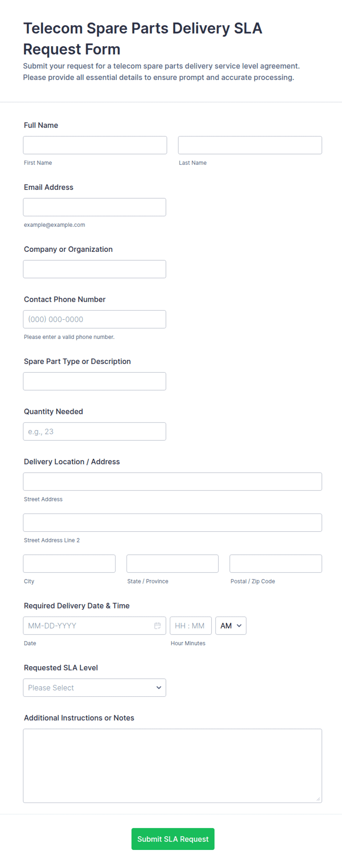The width and height of the screenshot is (342, 868).
Task: Click the SLA Level dropdown chevron arrow
Action: [x=159, y=687]
